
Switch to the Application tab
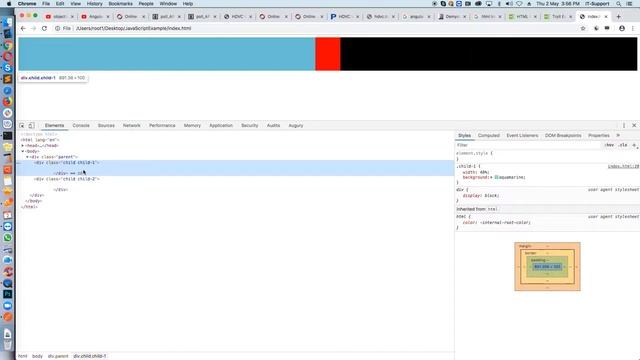click(x=221, y=126)
